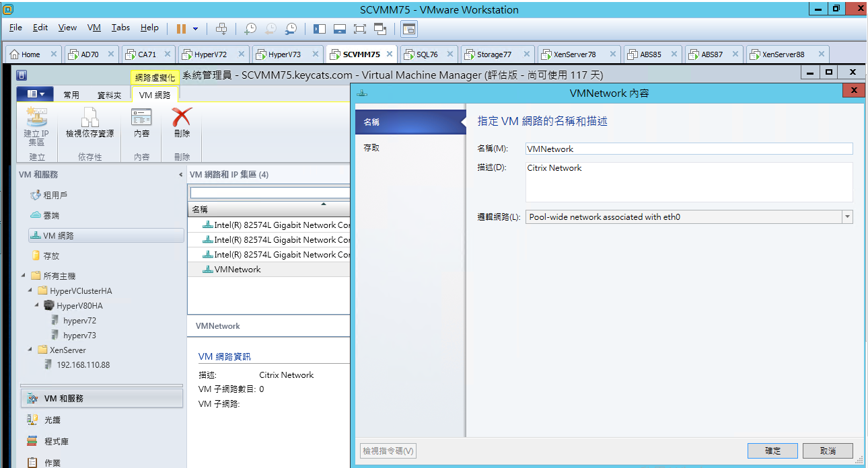Image resolution: width=868 pixels, height=468 pixels.
Task: Go to the VMware Home tab
Action: point(34,54)
